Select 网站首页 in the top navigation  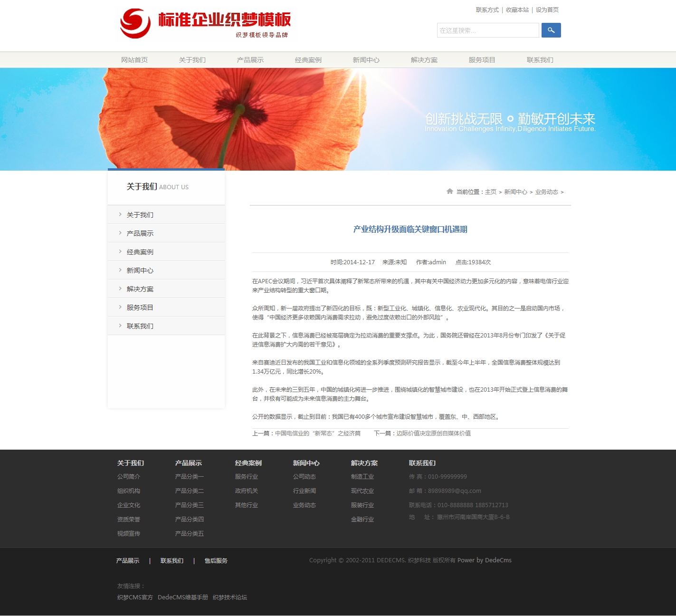tap(134, 60)
